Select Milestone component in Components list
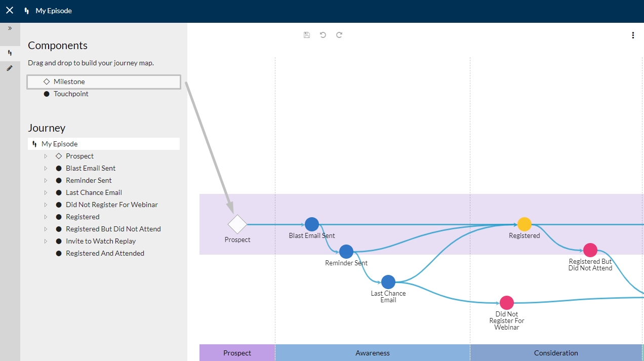Viewport: 644px width, 361px height. click(104, 82)
